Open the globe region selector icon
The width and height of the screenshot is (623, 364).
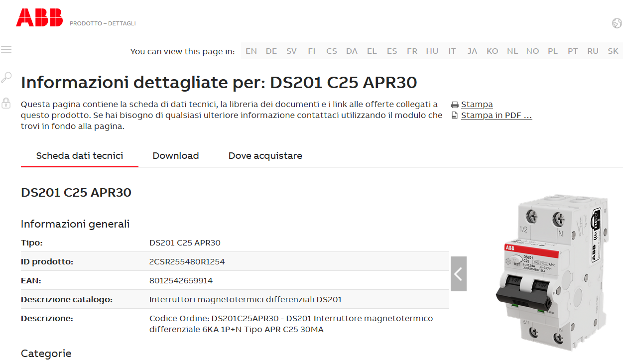617,23
